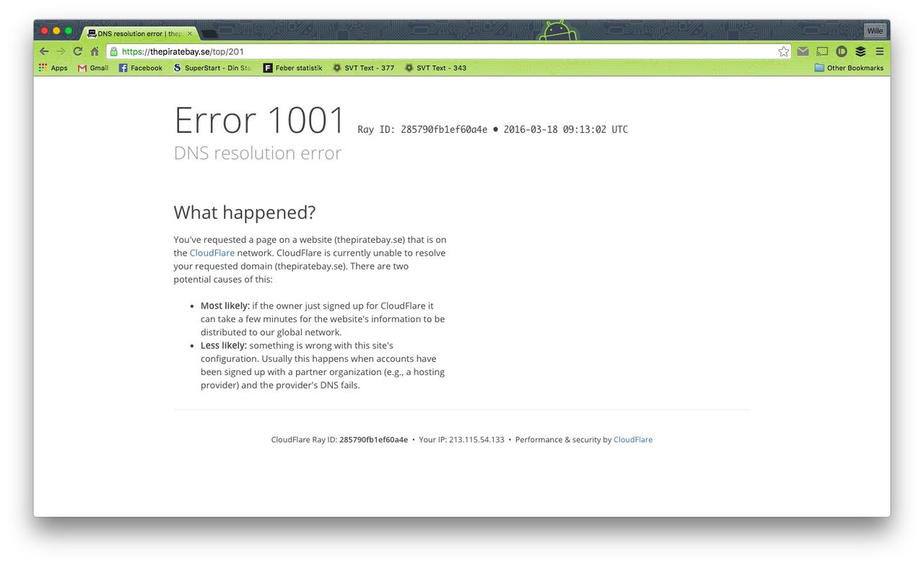Viewport: 924px width, 565px height.
Task: Click the green fullscreen window button
Action: [x=69, y=31]
